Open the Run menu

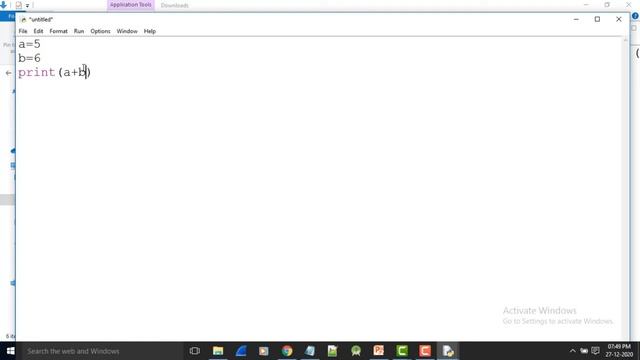click(79, 31)
